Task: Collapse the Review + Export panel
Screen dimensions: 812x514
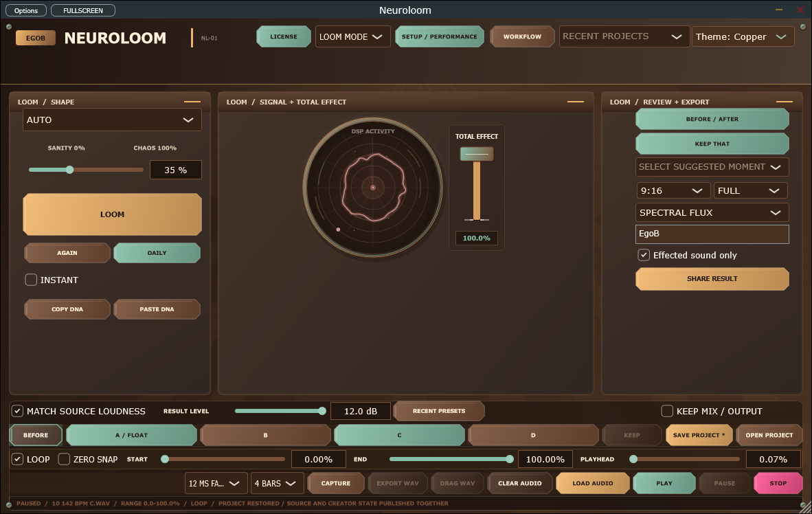Action: point(784,102)
